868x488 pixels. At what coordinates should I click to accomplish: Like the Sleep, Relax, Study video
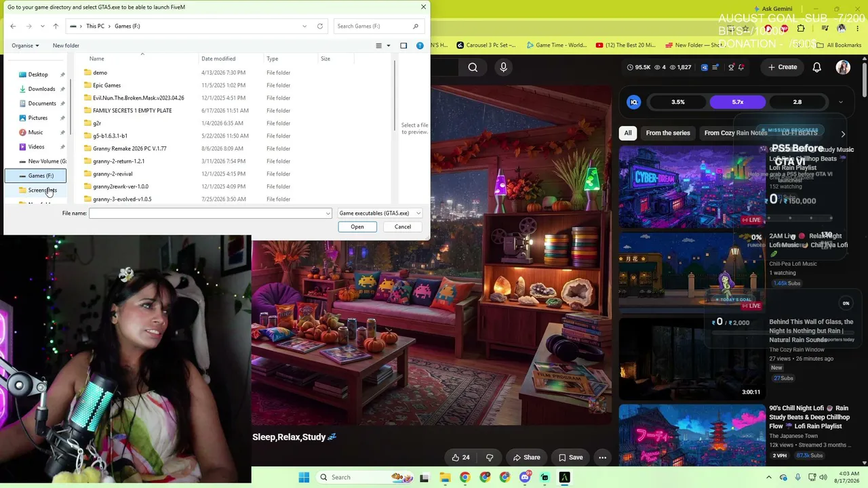coord(460,457)
